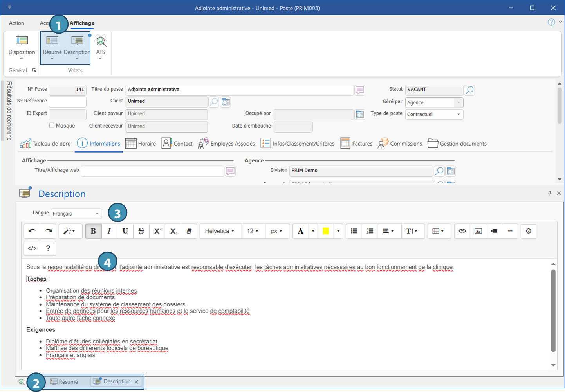
Task: Open the ATS panel icon in ribbon
Action: (101, 45)
